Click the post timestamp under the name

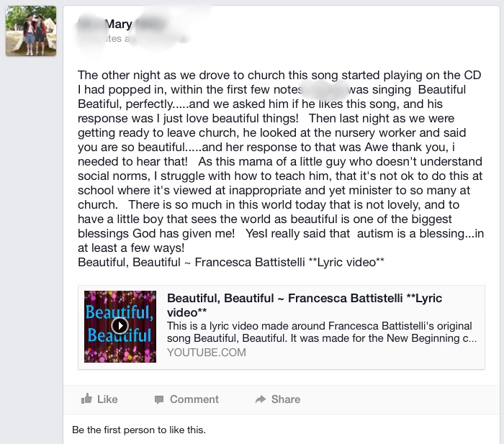pyautogui.click(x=132, y=39)
